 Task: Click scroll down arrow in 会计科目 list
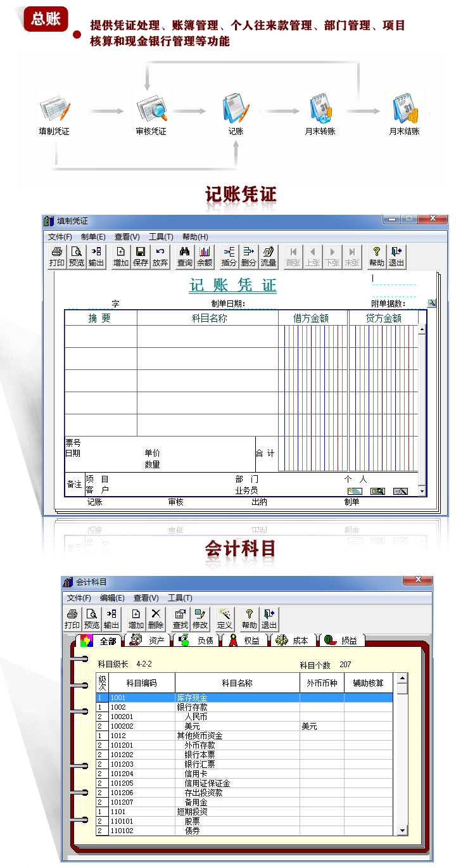pos(402,830)
